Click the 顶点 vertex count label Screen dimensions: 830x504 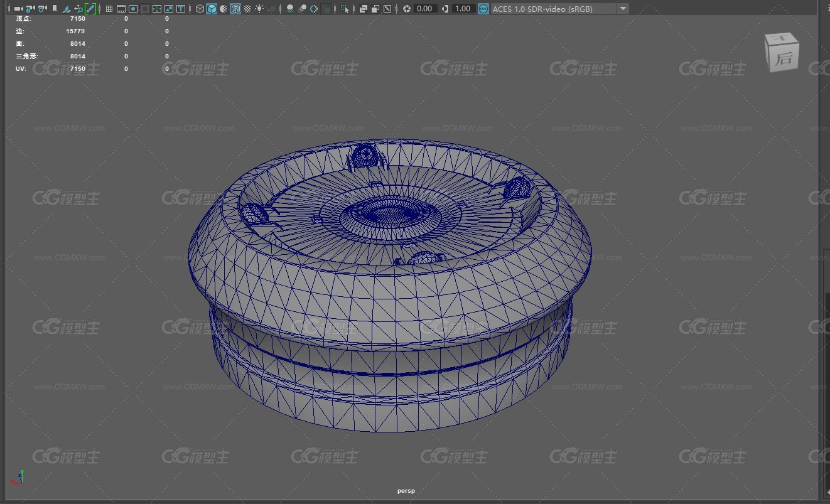click(x=23, y=19)
